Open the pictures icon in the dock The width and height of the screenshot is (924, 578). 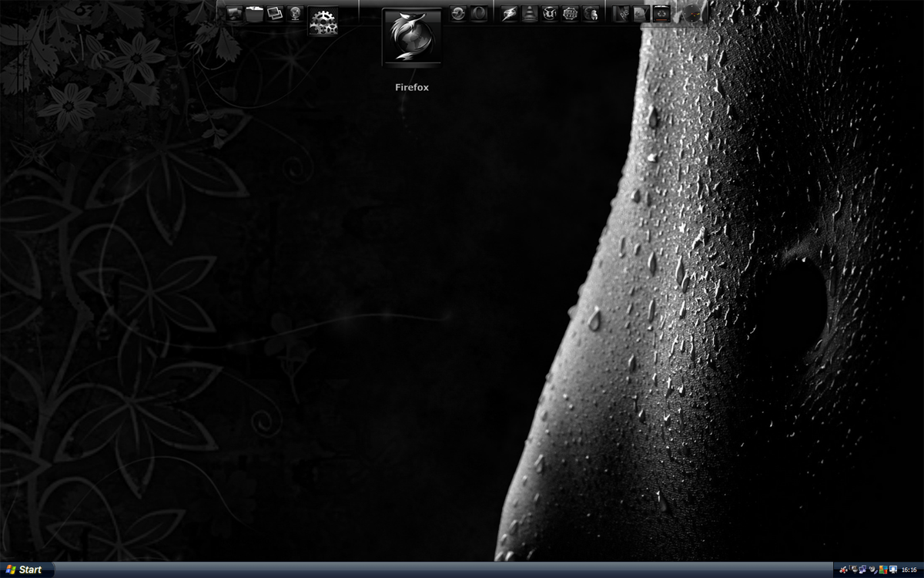(x=275, y=14)
